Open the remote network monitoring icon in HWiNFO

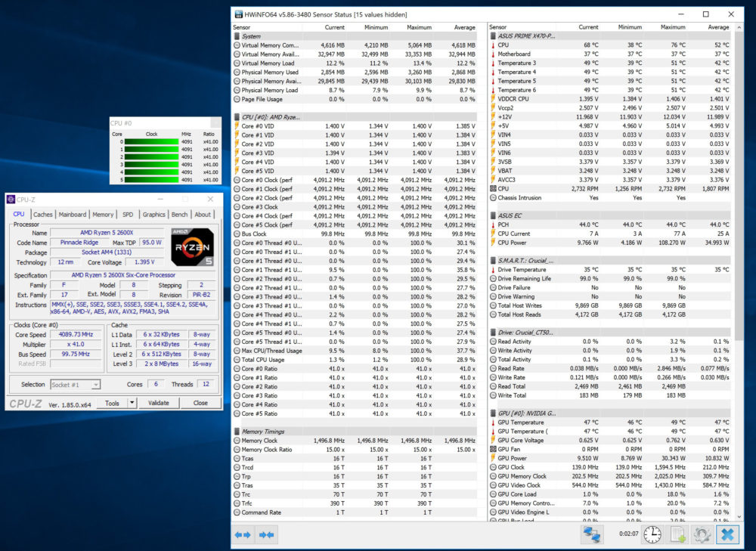(592, 534)
